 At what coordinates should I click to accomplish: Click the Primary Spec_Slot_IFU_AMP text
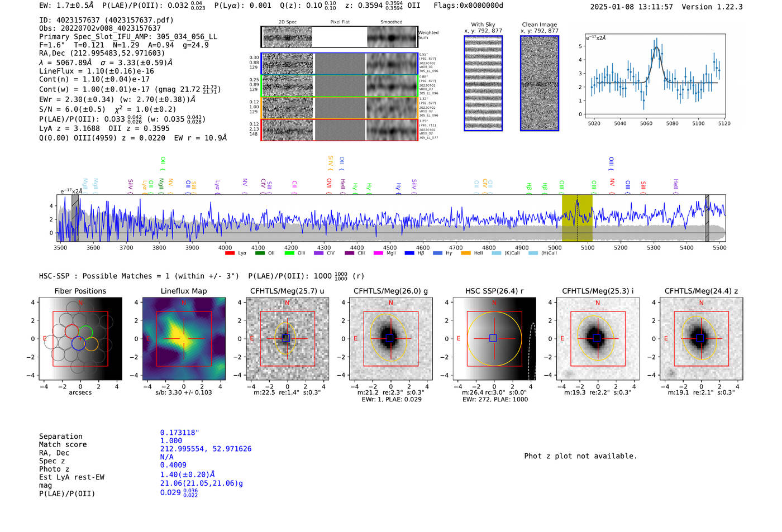128,37
